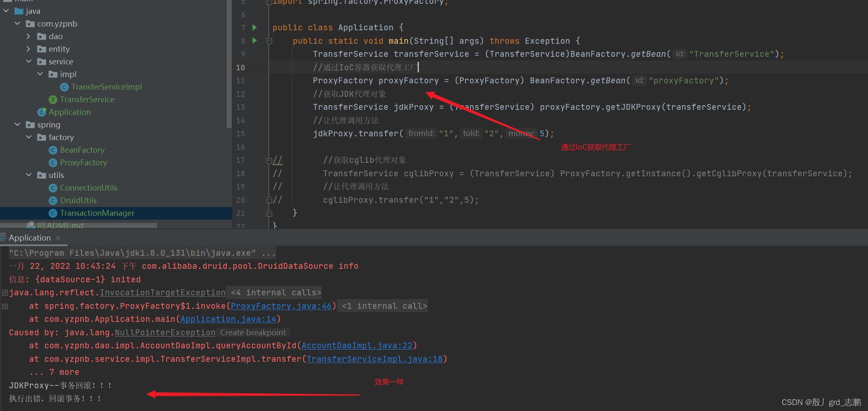The height and width of the screenshot is (411, 868).
Task: Click the Application run tab icon
Action: point(3,238)
